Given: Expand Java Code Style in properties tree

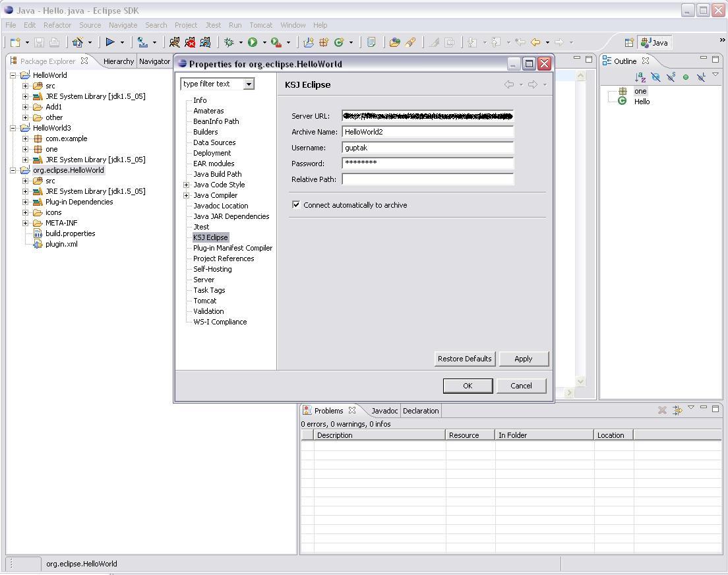Looking at the screenshot, I should pos(186,185).
